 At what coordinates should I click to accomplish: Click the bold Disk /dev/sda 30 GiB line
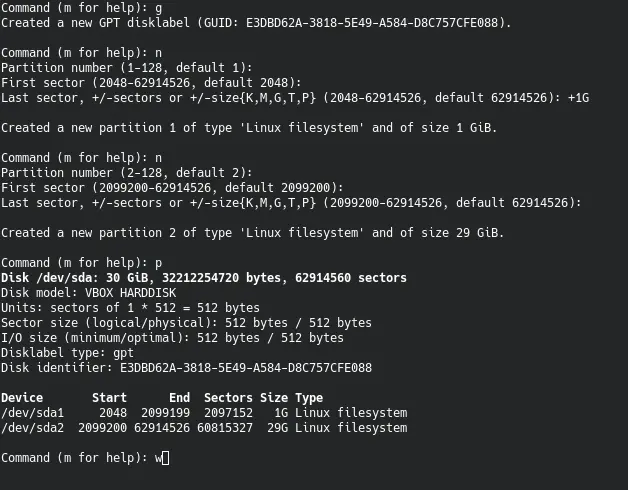click(204, 278)
